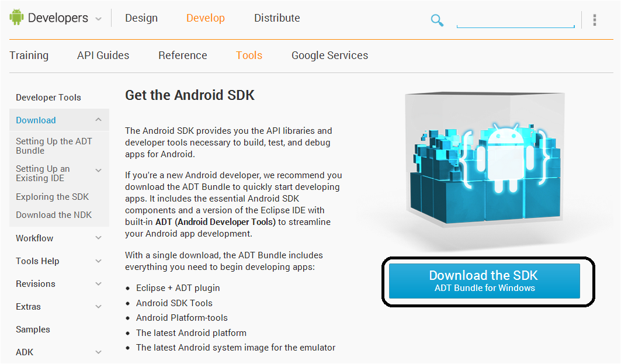
Task: Switch to the Google Services tab
Action: point(329,55)
